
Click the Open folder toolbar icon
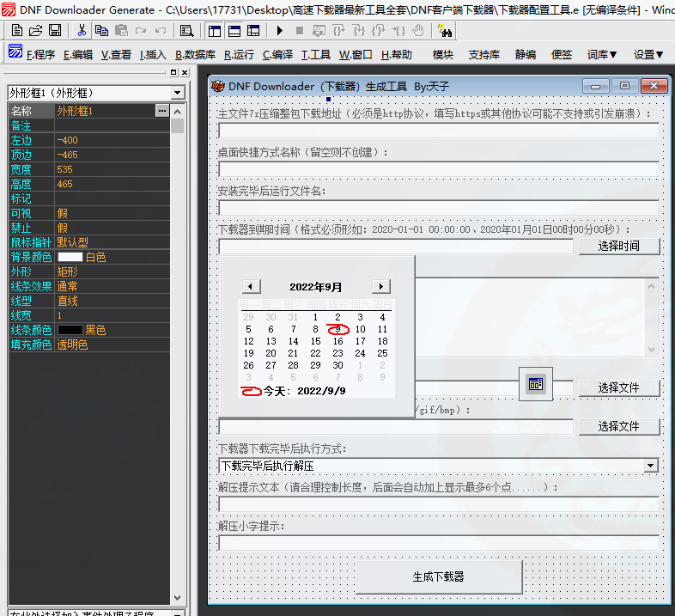pos(36,31)
